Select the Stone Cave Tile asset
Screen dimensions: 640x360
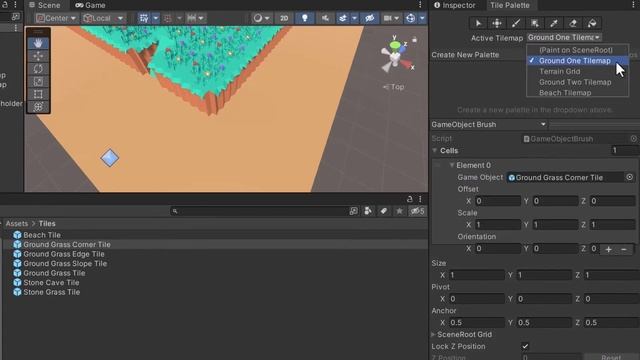51,282
